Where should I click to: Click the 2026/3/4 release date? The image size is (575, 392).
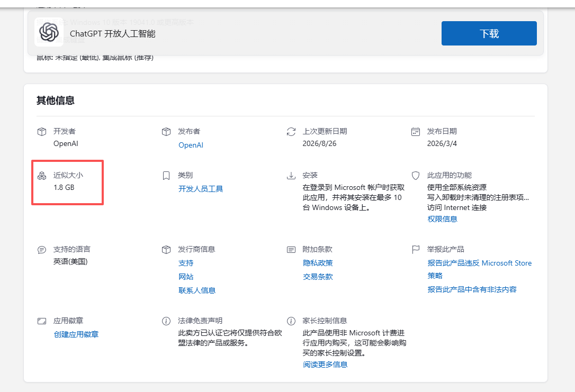(x=442, y=143)
